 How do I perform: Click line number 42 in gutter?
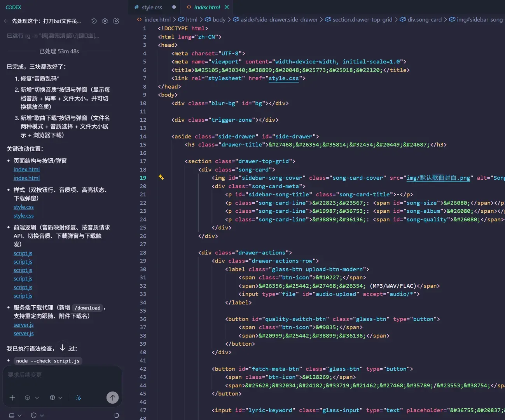coord(143,369)
